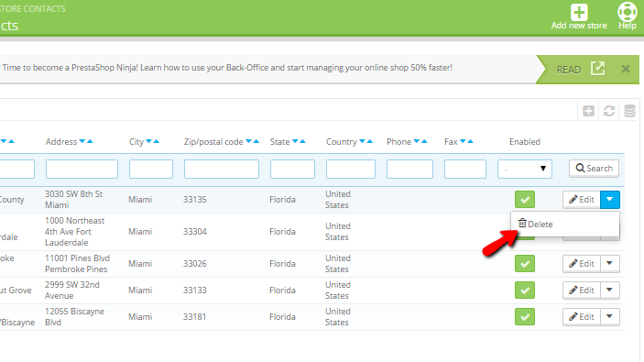Dismiss the PrestaShop Ninja banner
Image resolution: width=644 pixels, height=362 pixels.
point(626,69)
